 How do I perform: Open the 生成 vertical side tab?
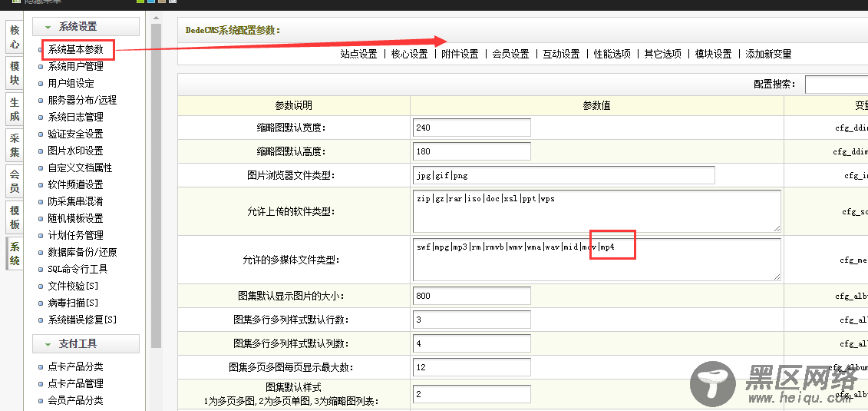point(15,110)
